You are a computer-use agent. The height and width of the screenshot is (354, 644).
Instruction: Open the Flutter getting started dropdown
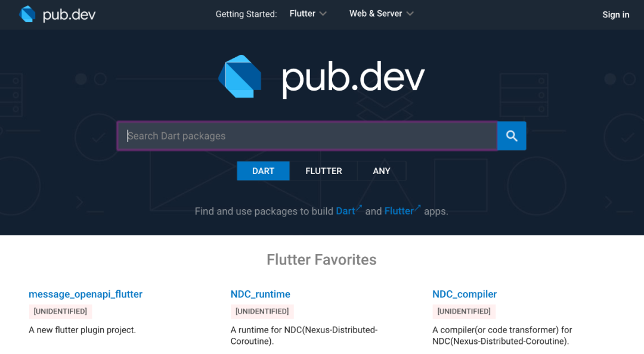[x=308, y=14]
